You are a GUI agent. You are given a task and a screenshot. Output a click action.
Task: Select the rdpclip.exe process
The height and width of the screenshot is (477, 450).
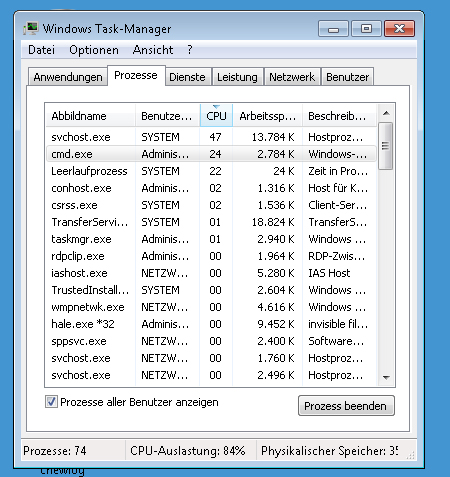coord(211,256)
